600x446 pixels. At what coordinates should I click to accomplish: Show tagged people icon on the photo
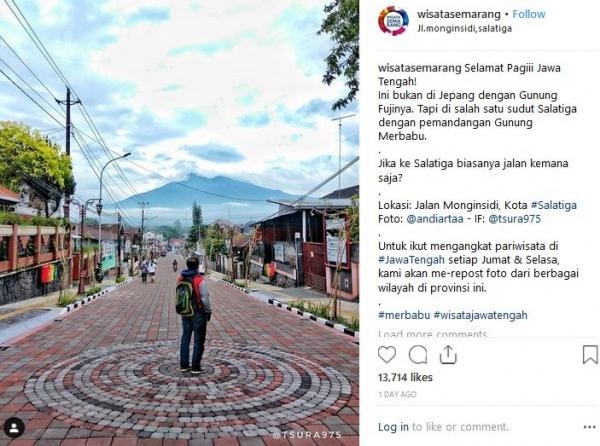click(x=14, y=428)
